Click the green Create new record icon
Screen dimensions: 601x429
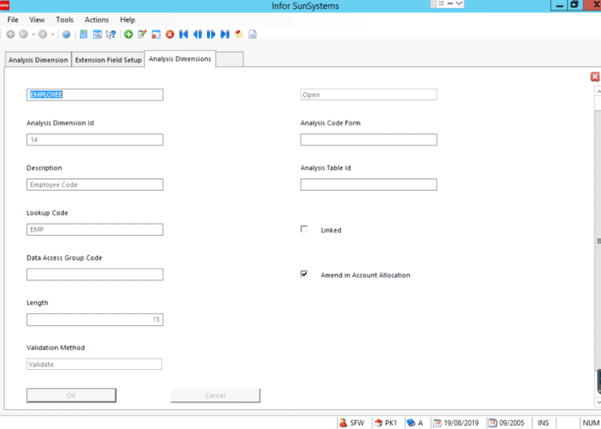(129, 34)
